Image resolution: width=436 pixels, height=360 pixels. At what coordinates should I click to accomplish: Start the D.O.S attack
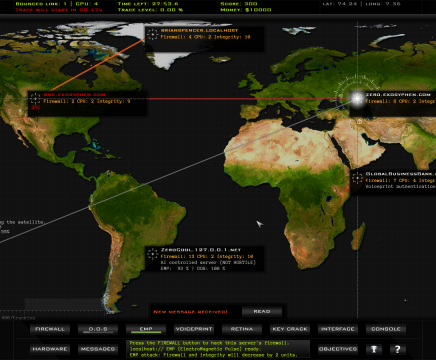(98, 329)
